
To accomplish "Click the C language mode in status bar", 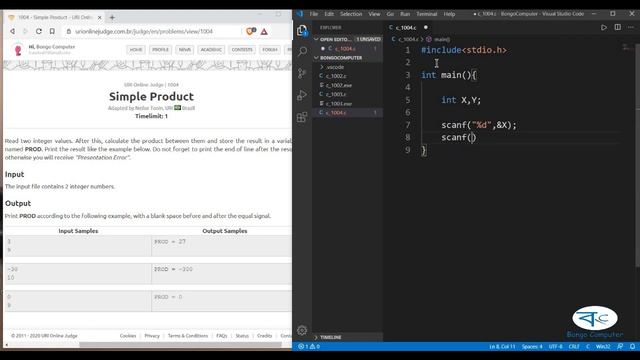I will click(x=588, y=347).
